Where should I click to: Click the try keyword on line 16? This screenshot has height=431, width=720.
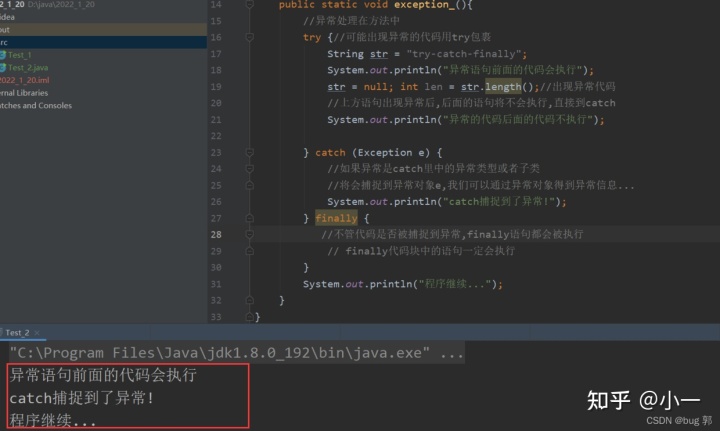point(312,38)
